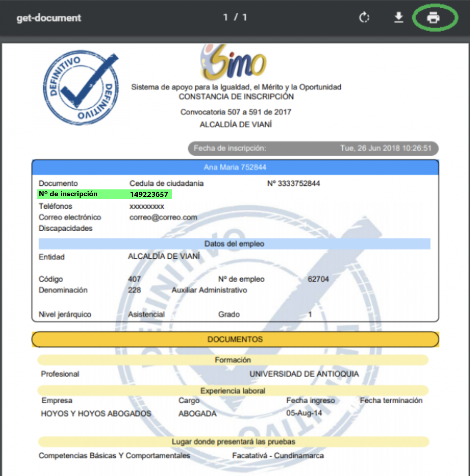Click 'Facatativá - Cundinamarca' location text
470x476 pixels.
point(278,455)
